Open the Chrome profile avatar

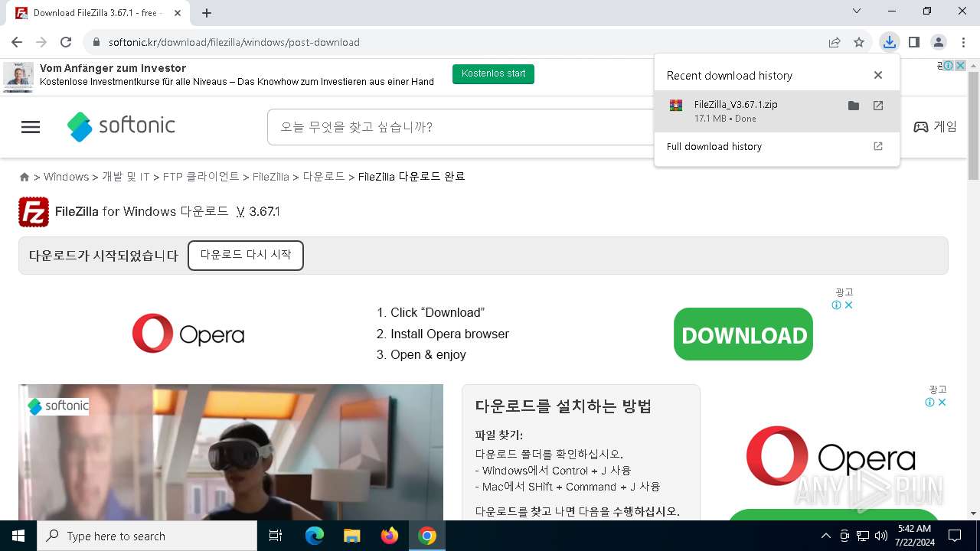[x=938, y=42]
